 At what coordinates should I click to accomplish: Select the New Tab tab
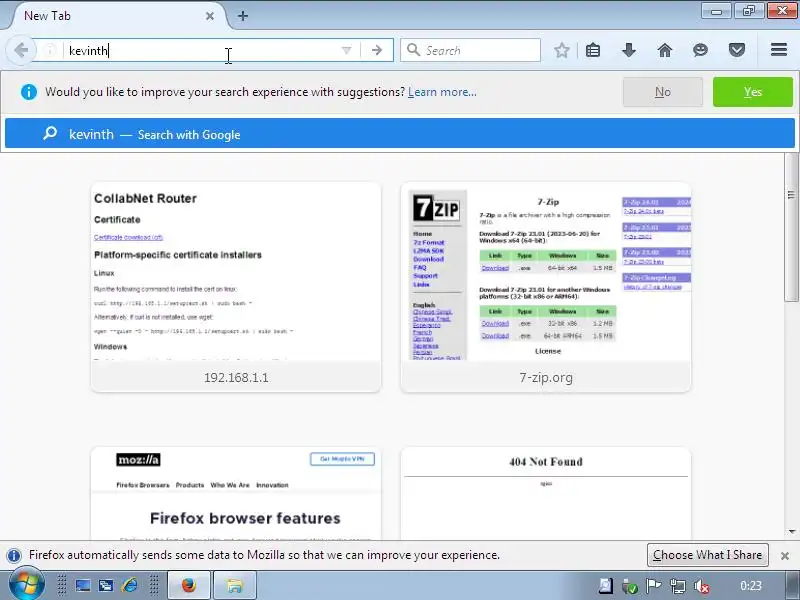pyautogui.click(x=117, y=16)
